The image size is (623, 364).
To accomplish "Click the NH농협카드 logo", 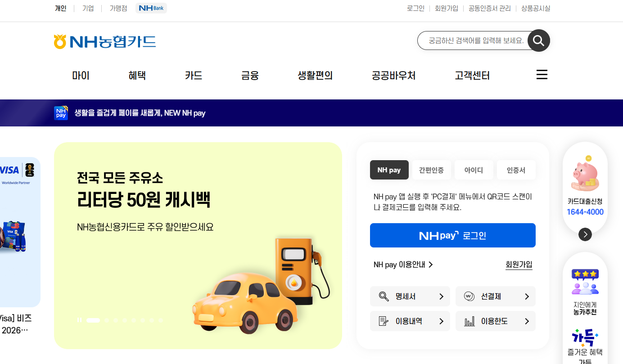I will point(104,42).
